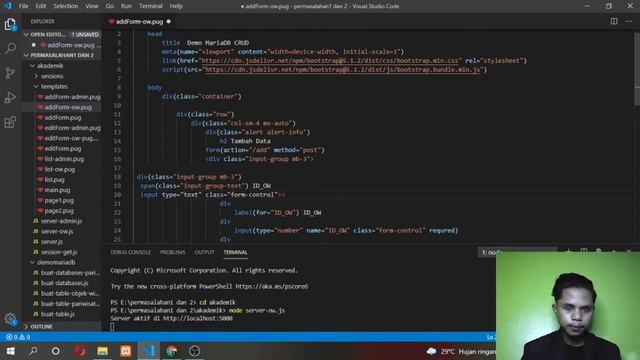Open editForm-admin.pug in explorer
The height and width of the screenshot is (360, 640).
(72, 128)
